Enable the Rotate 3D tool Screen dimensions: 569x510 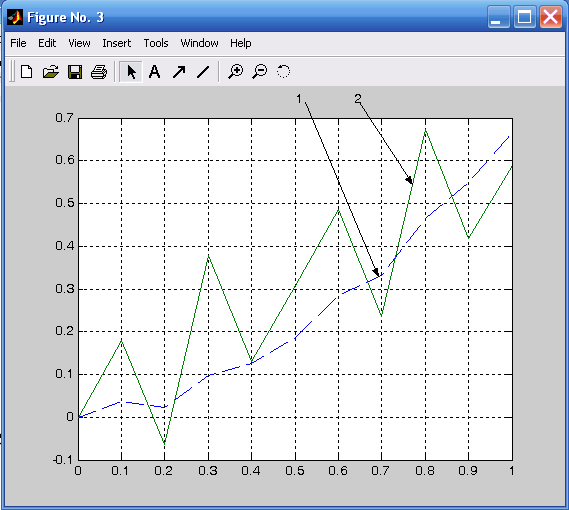tap(283, 71)
